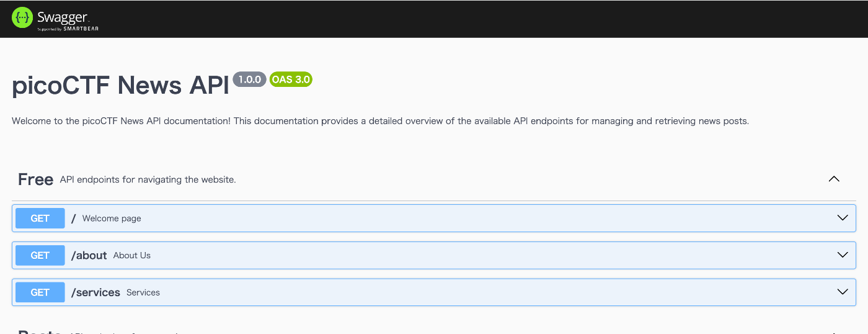Click GET button for /about endpoint
The image size is (868, 334).
pos(40,255)
